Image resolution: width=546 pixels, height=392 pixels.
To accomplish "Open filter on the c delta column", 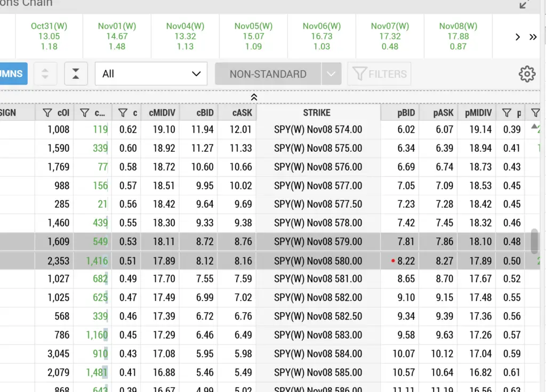I will pyautogui.click(x=123, y=113).
